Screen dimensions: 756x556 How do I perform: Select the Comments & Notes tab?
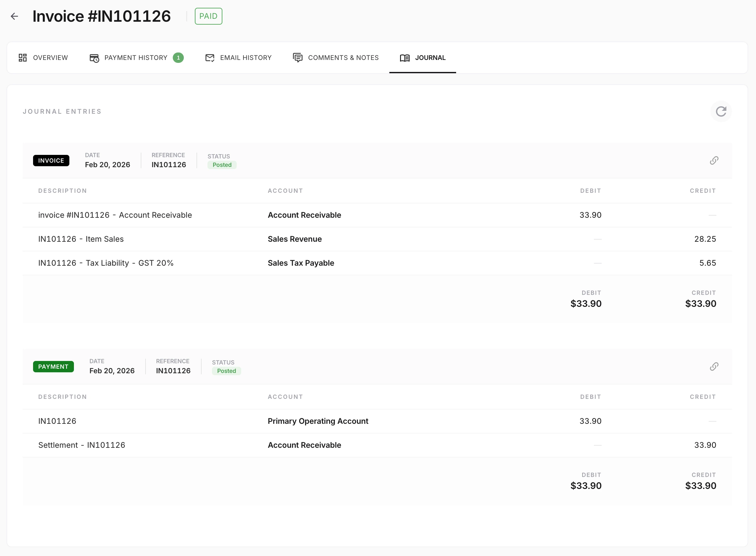coord(343,58)
